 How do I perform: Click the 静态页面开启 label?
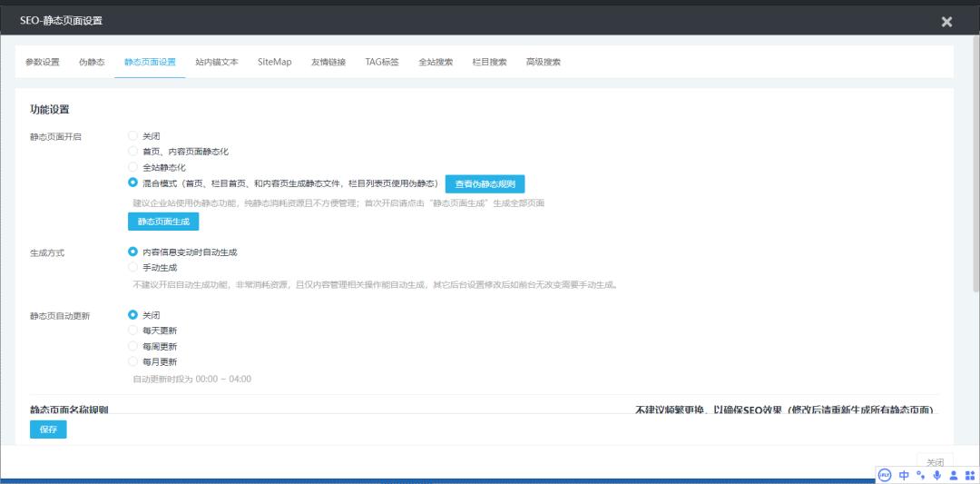coord(55,137)
